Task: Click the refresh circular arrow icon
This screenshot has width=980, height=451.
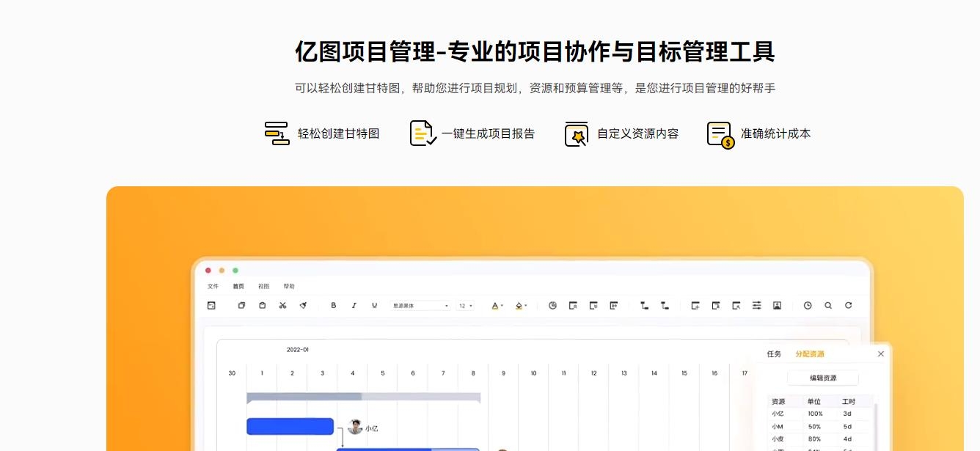Action: [x=849, y=305]
